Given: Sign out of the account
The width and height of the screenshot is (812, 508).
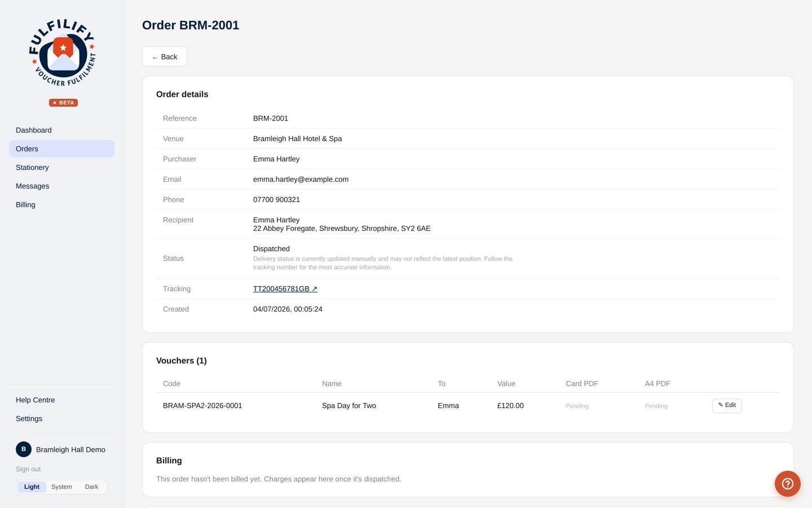Looking at the screenshot, I should click(28, 469).
